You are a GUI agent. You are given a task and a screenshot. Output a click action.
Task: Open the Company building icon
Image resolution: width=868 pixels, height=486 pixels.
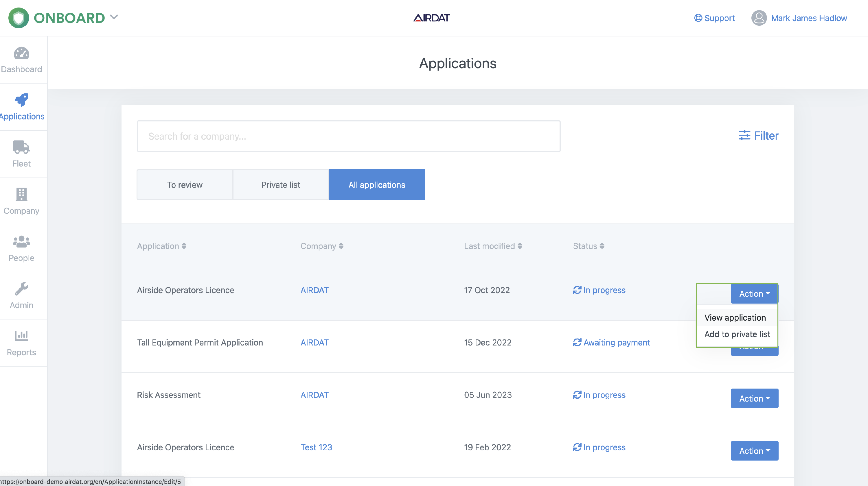pyautogui.click(x=21, y=194)
